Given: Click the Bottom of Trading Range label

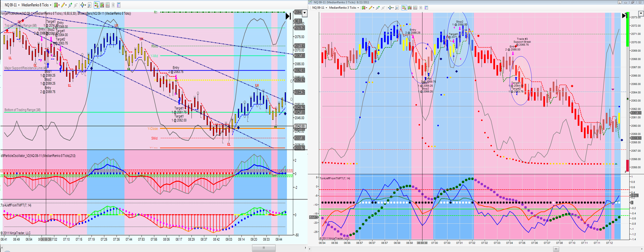Looking at the screenshot, I should pos(23,110).
